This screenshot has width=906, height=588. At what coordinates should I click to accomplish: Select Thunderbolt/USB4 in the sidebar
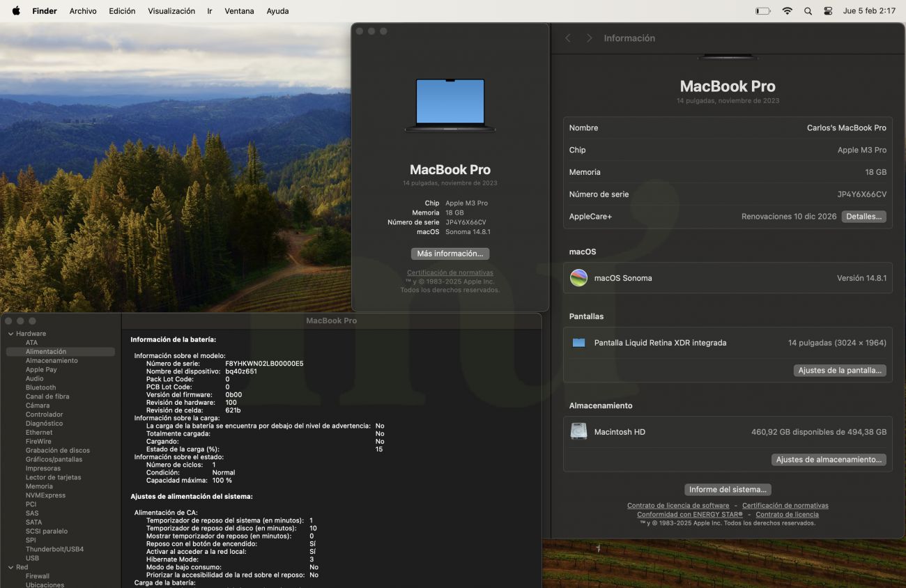(x=54, y=549)
